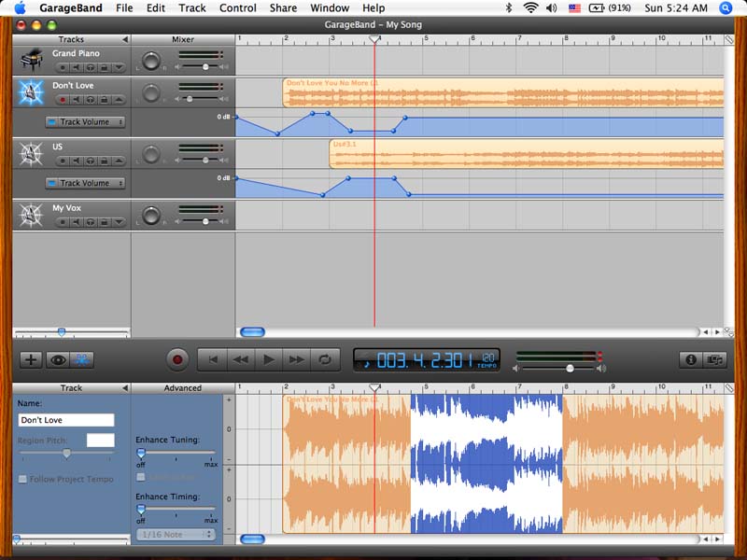Open the loop browser eye button
The height and width of the screenshot is (560, 747).
[x=58, y=359]
